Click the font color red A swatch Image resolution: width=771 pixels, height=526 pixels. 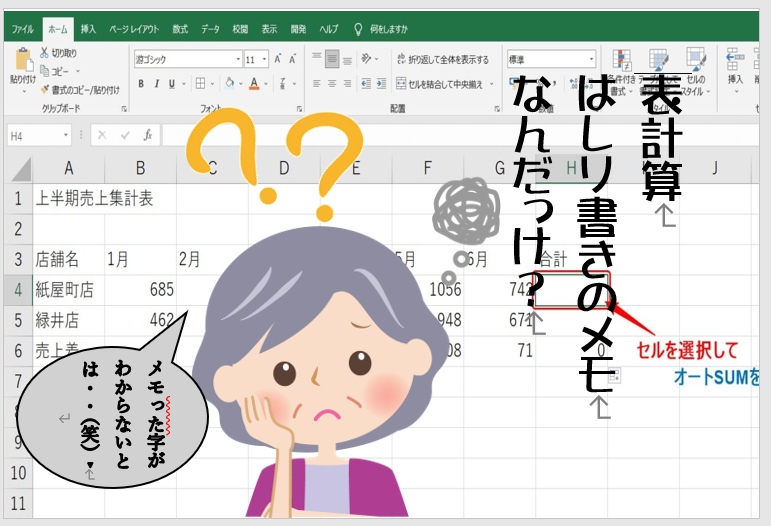pyautogui.click(x=255, y=84)
